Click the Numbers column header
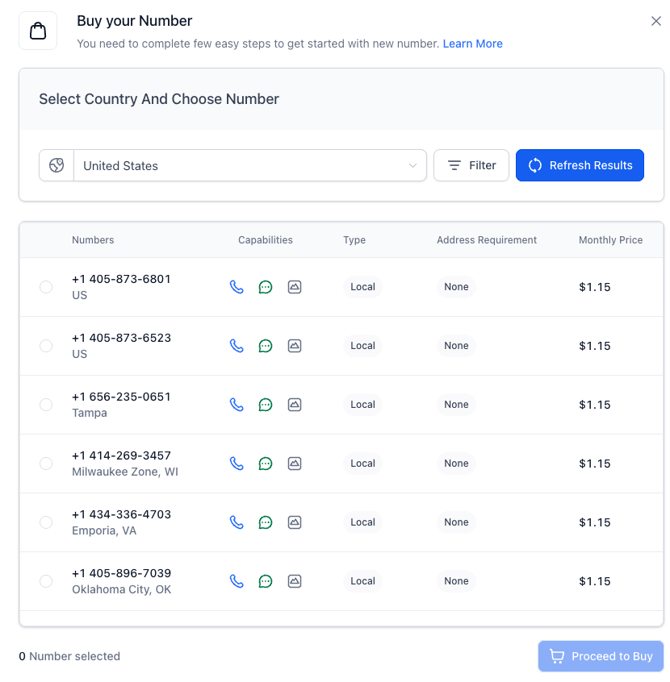Screen dimensions: 670x682 [x=93, y=240]
